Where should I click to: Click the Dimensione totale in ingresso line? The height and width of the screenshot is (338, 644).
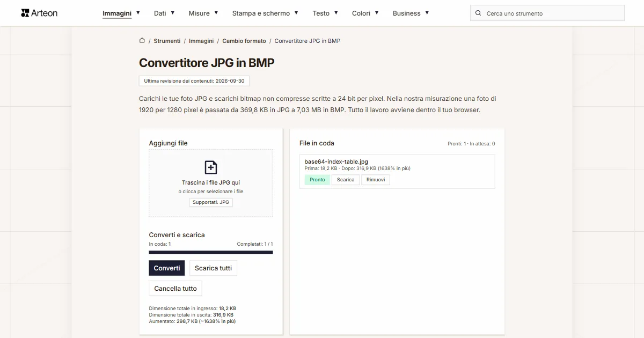pyautogui.click(x=193, y=308)
